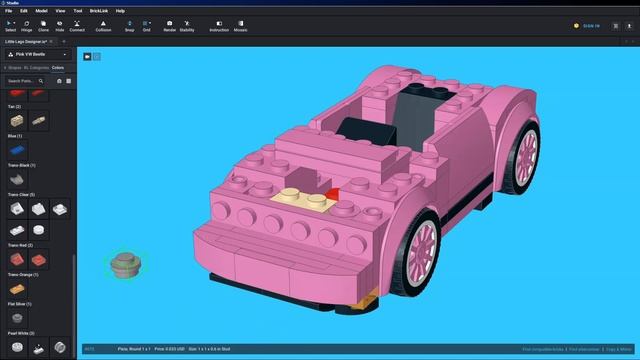Image resolution: width=640 pixels, height=360 pixels.
Task: Switch to the Colors tab
Action: [x=58, y=68]
